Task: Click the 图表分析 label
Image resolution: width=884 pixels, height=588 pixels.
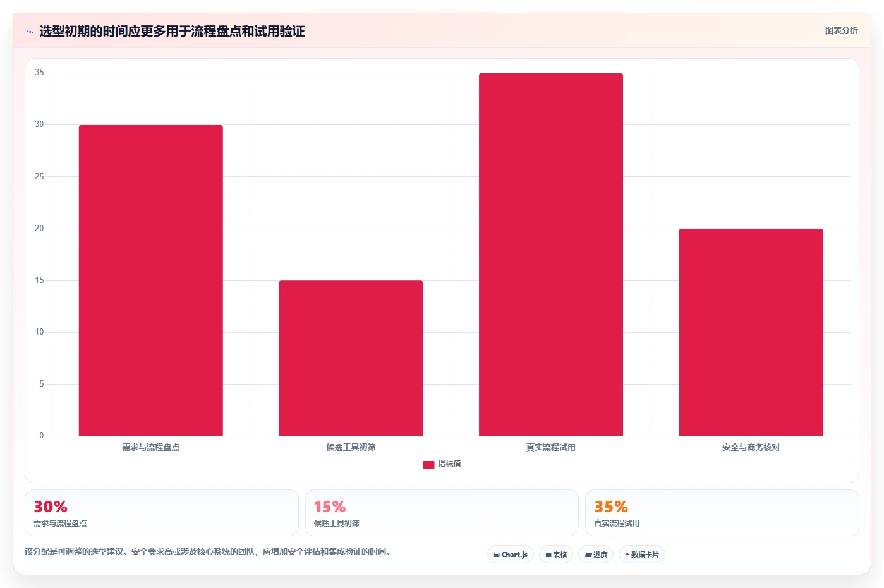Action: point(841,30)
